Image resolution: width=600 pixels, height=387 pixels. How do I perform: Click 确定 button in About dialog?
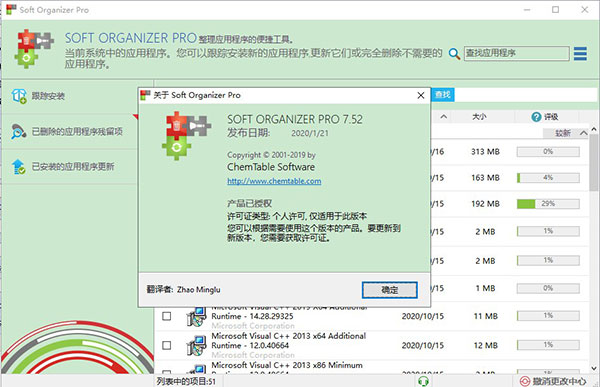click(x=390, y=290)
